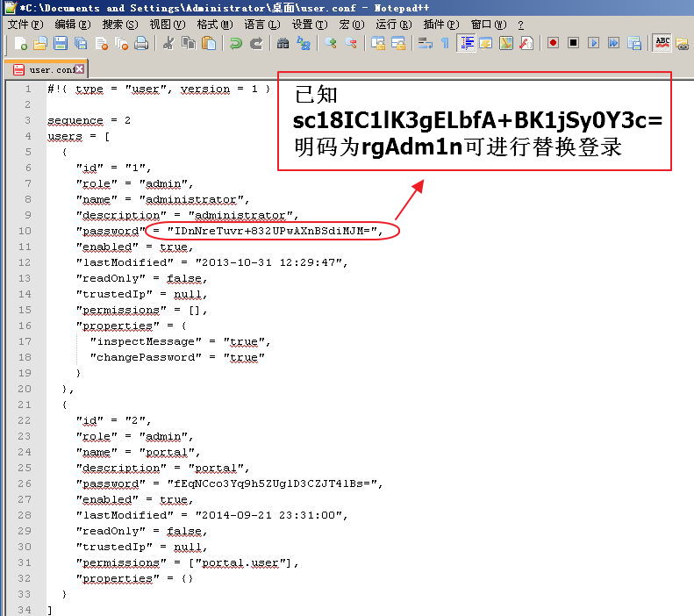
Task: Click the Redo toolbar icon
Action: coord(256,43)
